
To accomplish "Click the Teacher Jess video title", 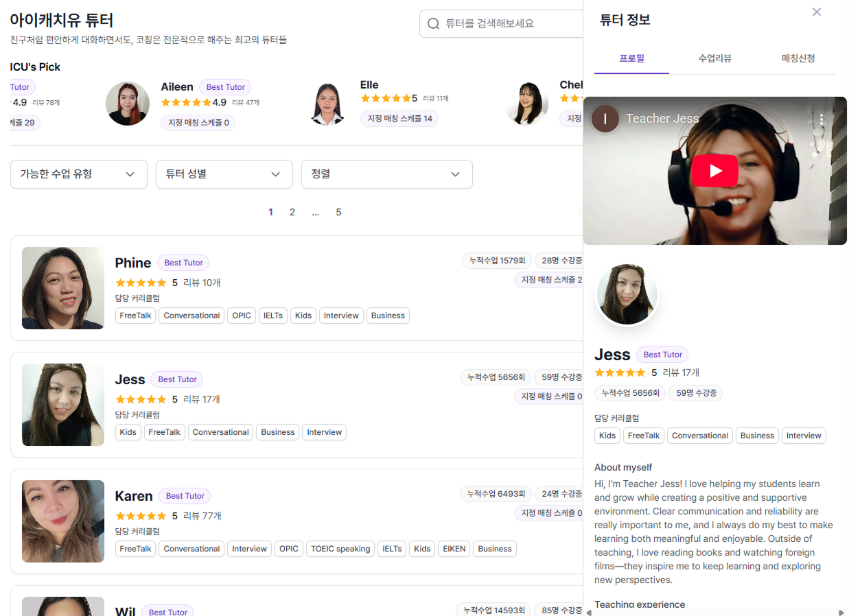I will tap(662, 119).
